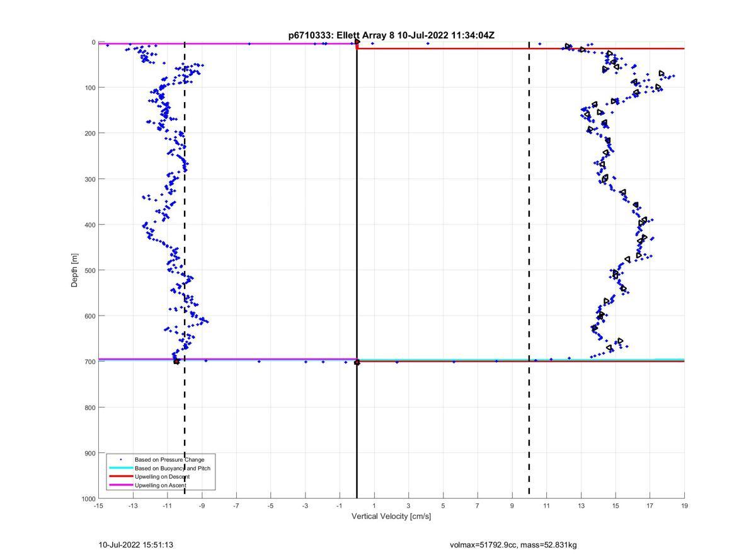Click the magenta line swatch in legend
Viewport: 756px width, 560px height.
(x=120, y=485)
